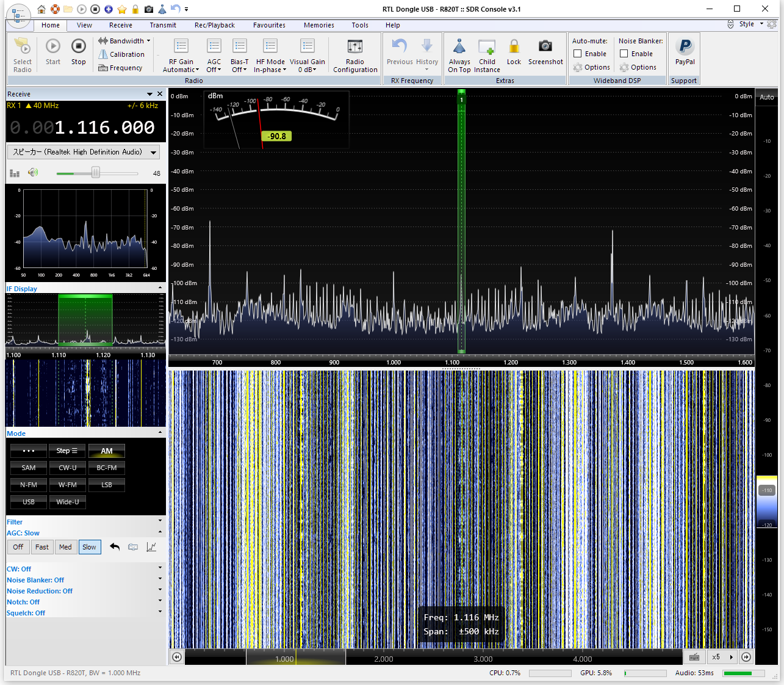This screenshot has height=685, width=784.
Task: Click the blue plus icon in quick access toolbar
Action: tap(109, 9)
